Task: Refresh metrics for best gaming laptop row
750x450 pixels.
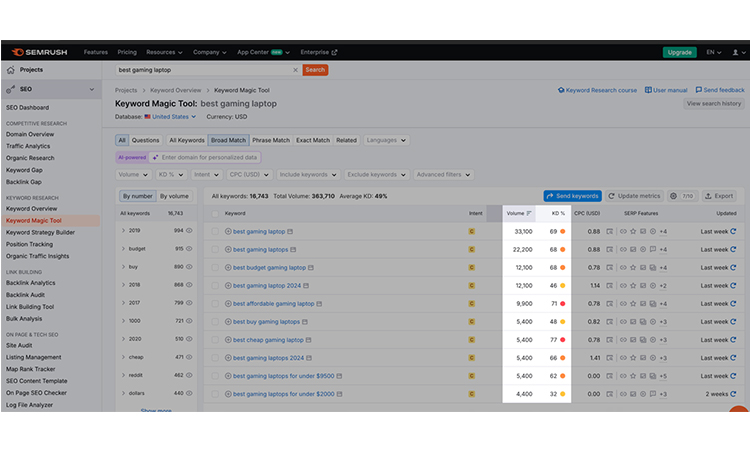Action: [x=733, y=231]
